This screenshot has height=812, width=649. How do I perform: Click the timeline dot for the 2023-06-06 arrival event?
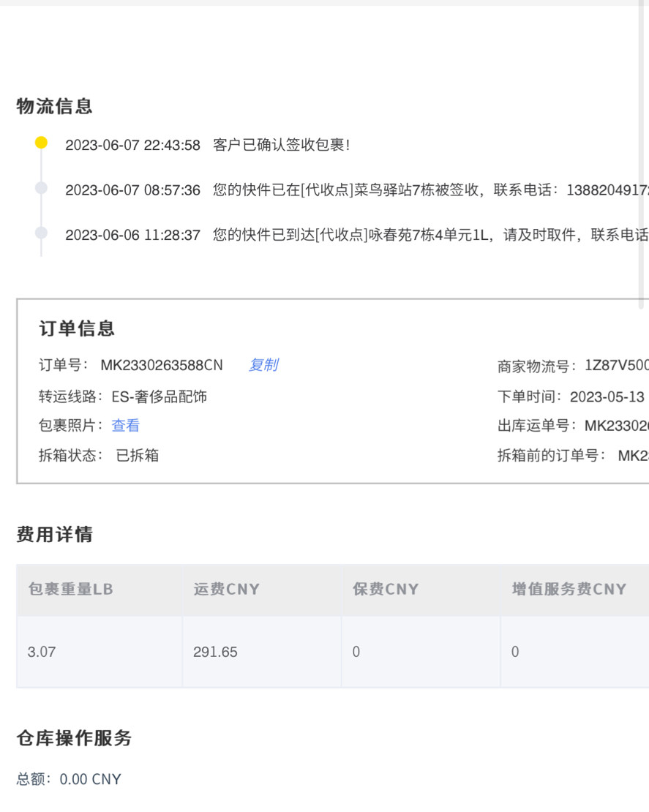point(41,234)
